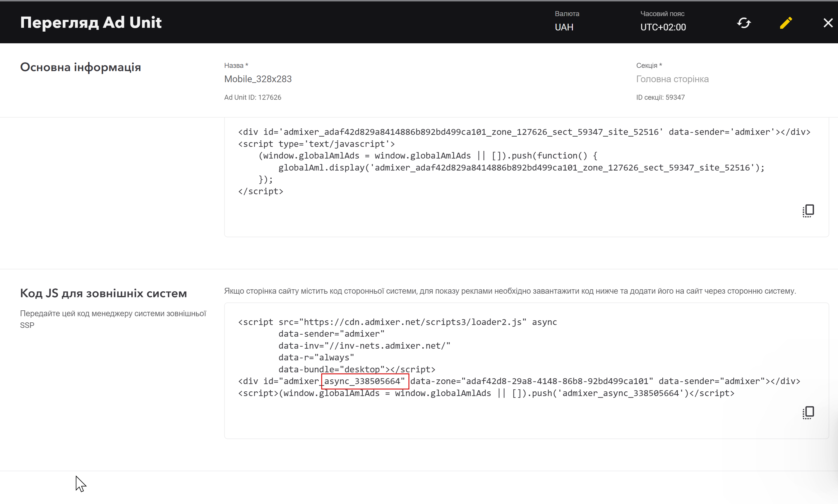Click the script type='text/javascript' line
Viewport: 838px width, 504px height.
coord(316,144)
